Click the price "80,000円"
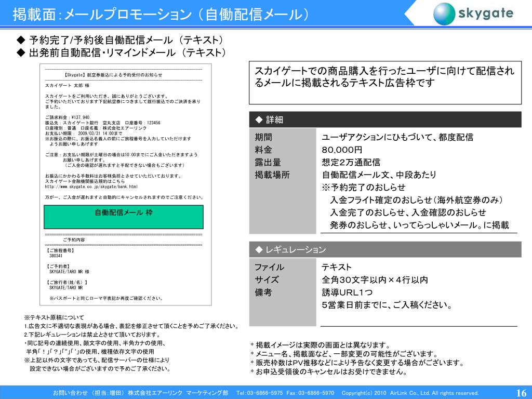532x399 pixels. point(342,150)
